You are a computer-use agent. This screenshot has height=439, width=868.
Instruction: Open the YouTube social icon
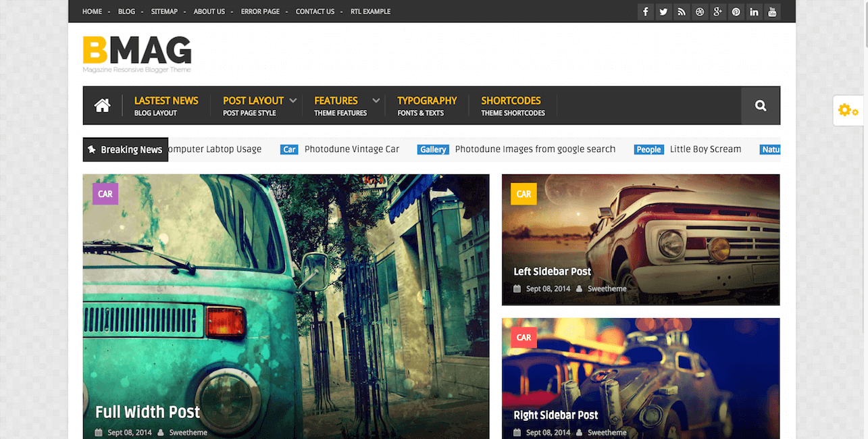772,11
